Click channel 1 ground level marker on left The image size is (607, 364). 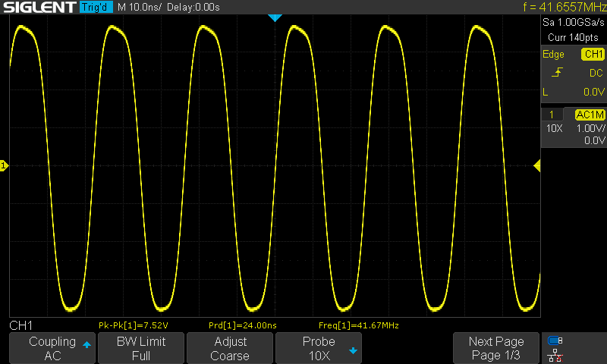pyautogui.click(x=4, y=166)
